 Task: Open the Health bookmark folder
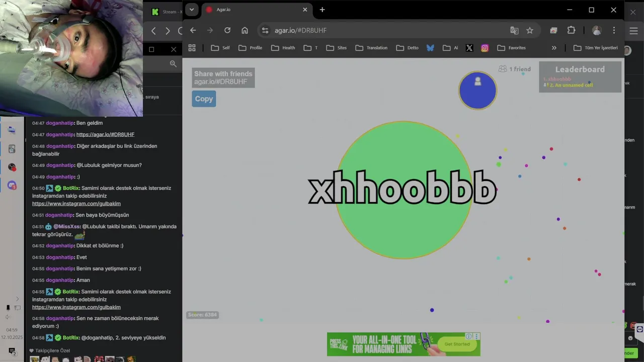(283, 48)
